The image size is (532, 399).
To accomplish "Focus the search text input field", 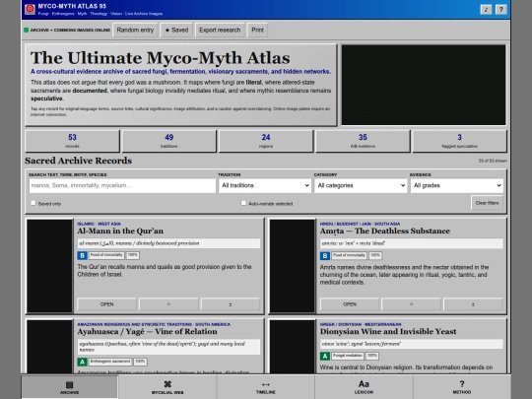I will click(122, 185).
